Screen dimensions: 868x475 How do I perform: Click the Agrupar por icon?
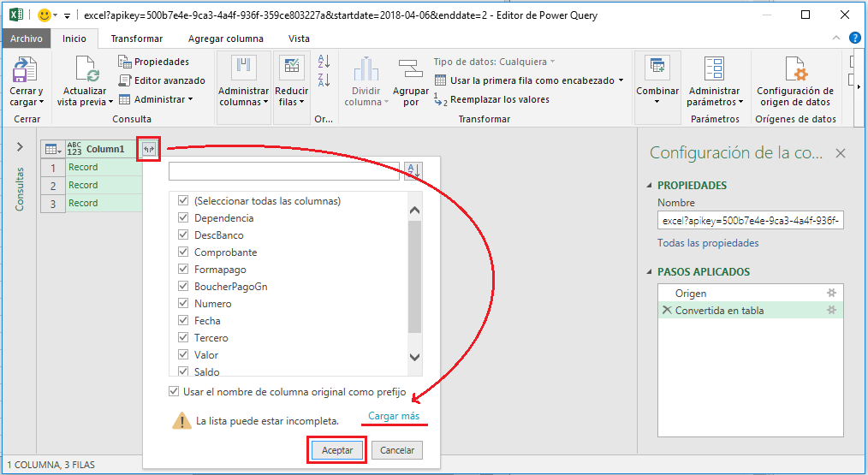pos(410,70)
